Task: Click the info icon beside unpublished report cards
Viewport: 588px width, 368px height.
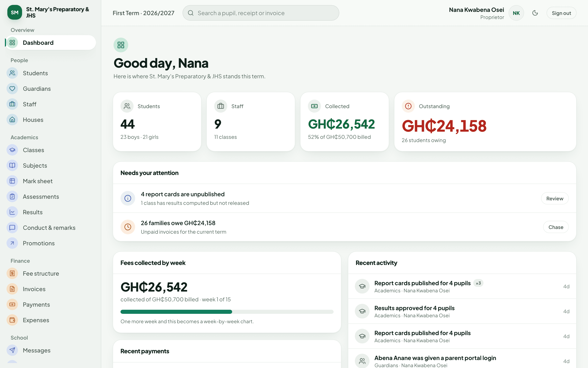Action: pyautogui.click(x=128, y=198)
